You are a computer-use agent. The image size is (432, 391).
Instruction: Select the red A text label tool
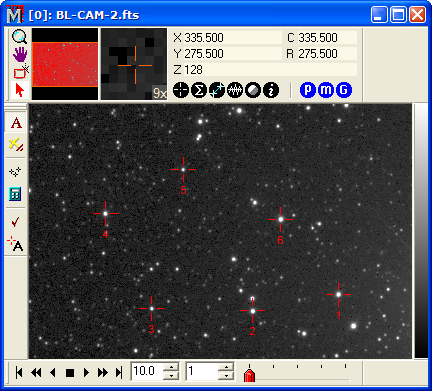[16, 123]
